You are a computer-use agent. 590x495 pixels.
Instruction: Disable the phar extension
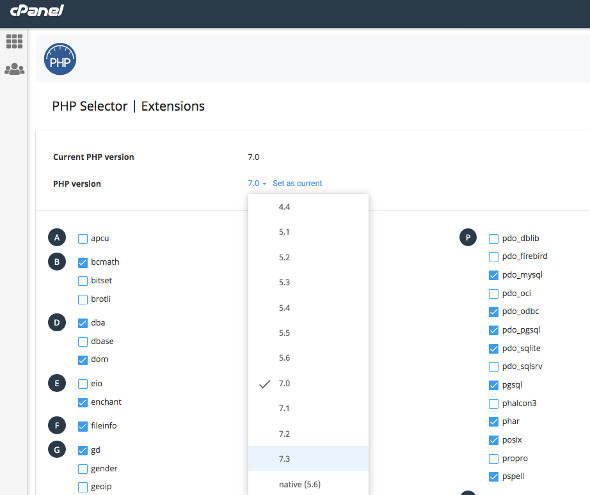pyautogui.click(x=494, y=422)
